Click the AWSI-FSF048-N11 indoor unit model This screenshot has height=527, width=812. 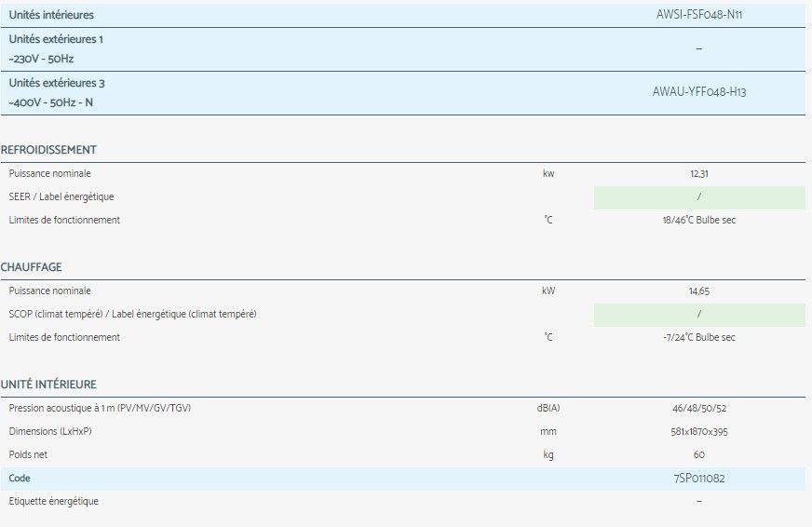tap(698, 15)
